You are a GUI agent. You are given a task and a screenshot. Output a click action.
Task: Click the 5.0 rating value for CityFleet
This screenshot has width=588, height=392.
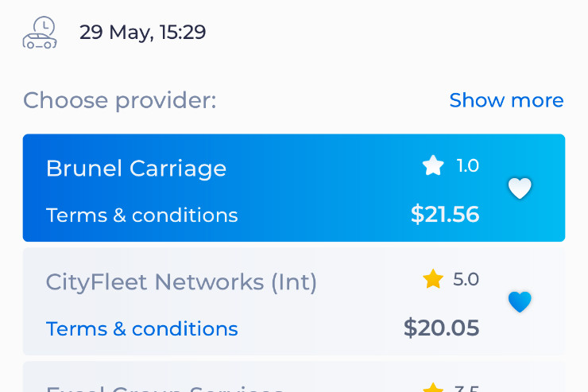(466, 279)
